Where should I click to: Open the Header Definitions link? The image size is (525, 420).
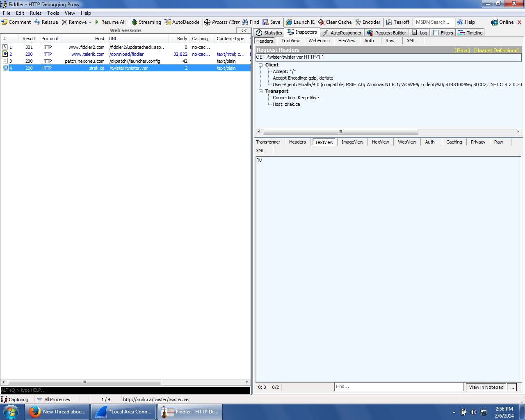[496, 50]
